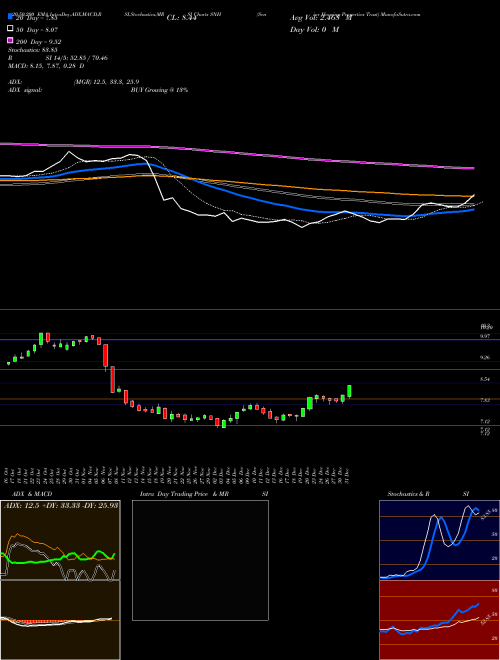Screen dimensions: 500x660
Task: Click the 8.54 price axis label
Action: pyautogui.click(x=485, y=379)
